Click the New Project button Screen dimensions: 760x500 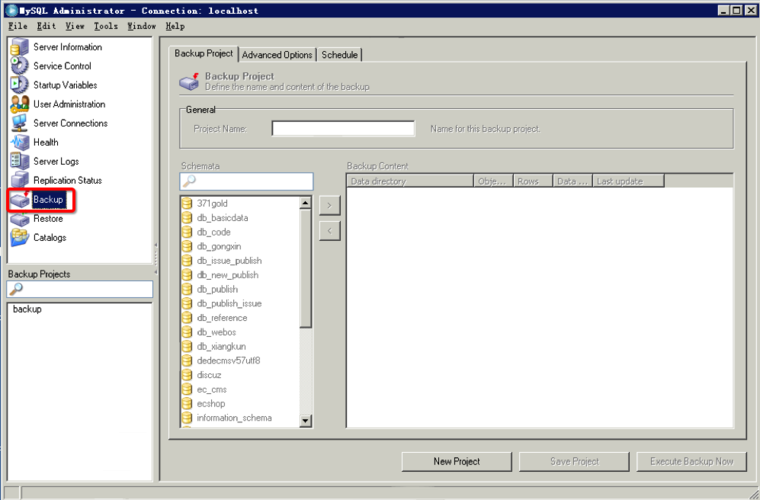(x=457, y=461)
